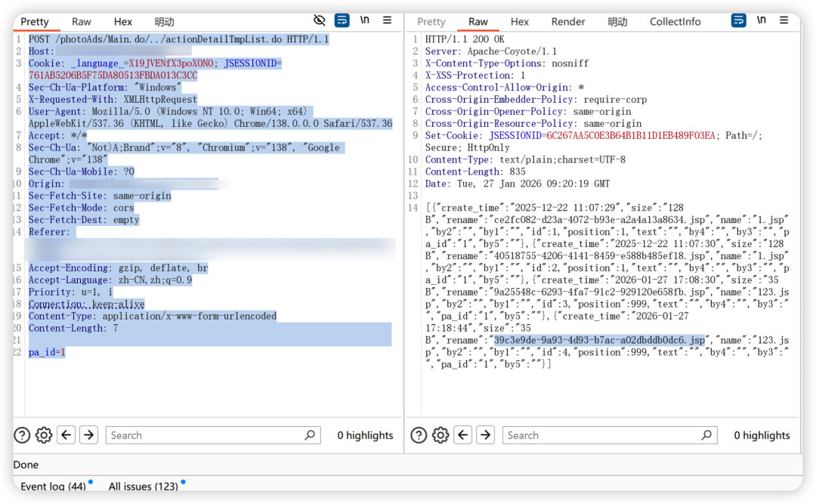816x504 pixels.
Task: Open request panel hamburger menu
Action: point(388,20)
